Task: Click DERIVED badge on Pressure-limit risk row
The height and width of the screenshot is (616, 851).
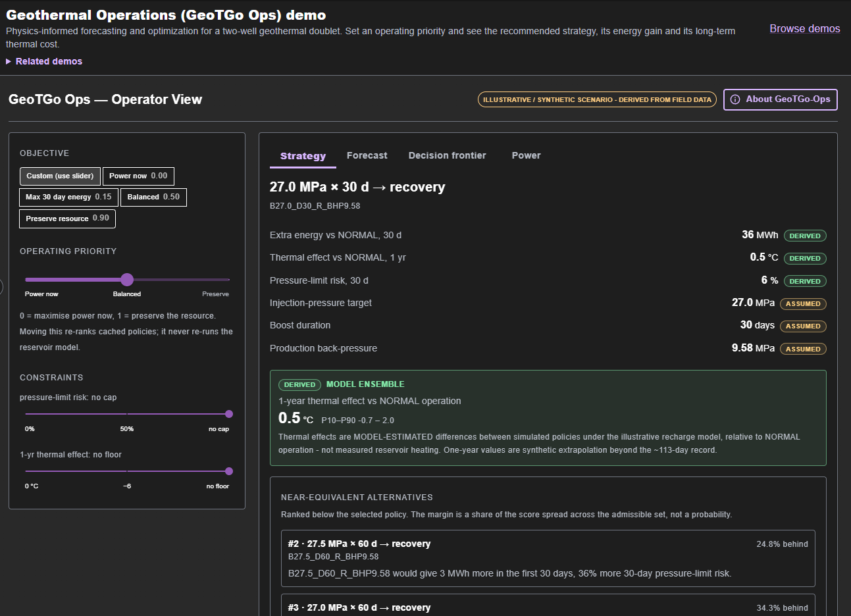Action: click(x=805, y=281)
